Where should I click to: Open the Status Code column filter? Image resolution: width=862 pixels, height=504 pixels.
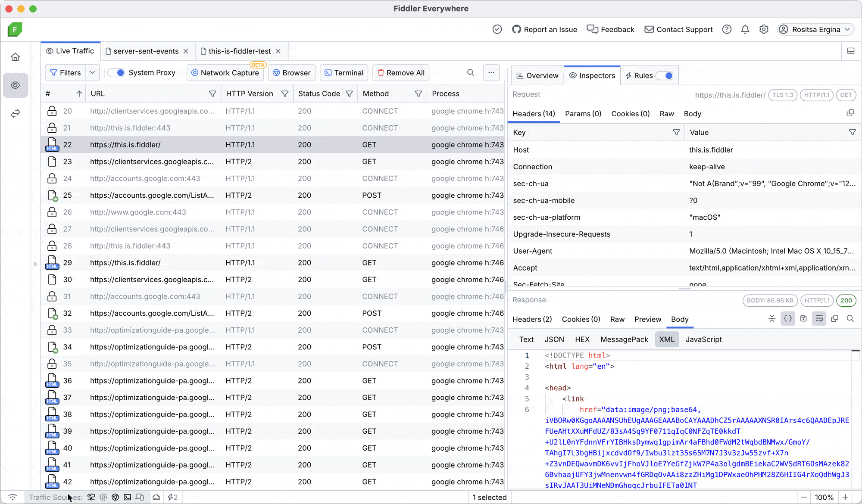click(x=350, y=94)
